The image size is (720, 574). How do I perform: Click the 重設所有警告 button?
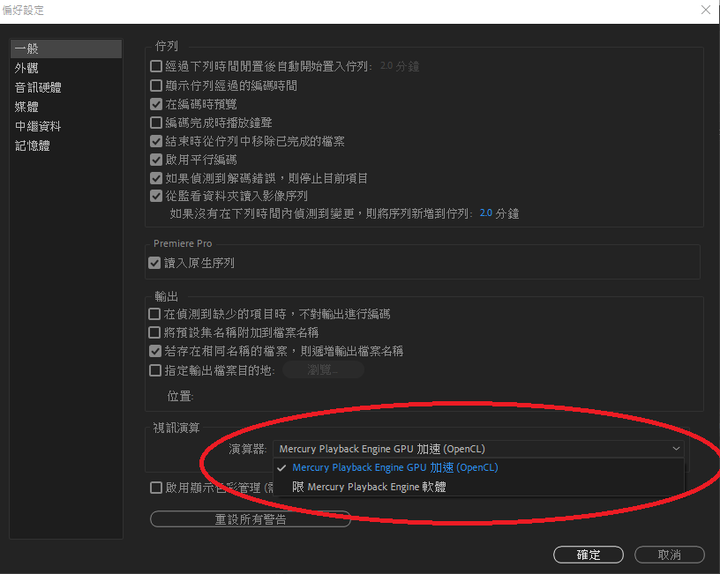[250, 519]
